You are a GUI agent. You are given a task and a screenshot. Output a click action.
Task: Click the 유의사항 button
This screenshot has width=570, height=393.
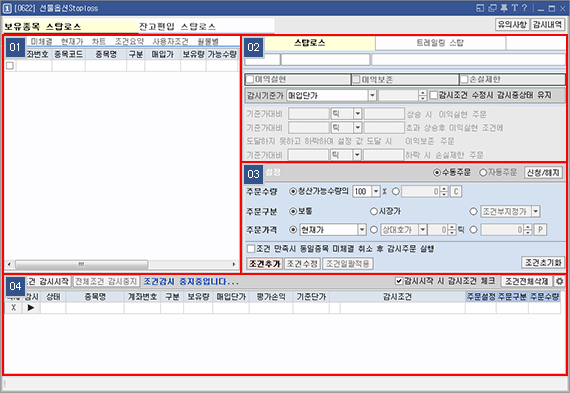(512, 25)
